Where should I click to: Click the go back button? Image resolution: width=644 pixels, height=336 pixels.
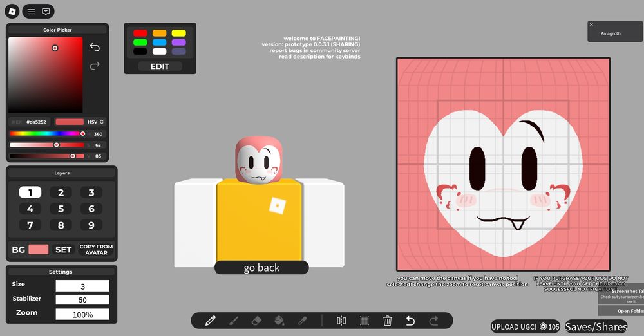pos(261,268)
